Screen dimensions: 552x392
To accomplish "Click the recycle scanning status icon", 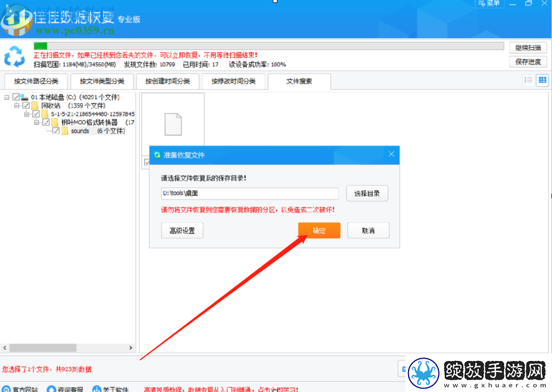I will (x=15, y=56).
